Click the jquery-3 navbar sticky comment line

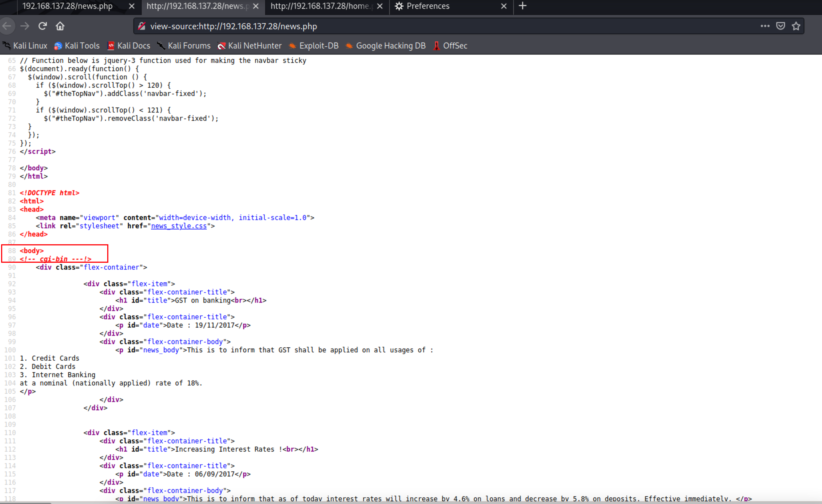pyautogui.click(x=163, y=60)
